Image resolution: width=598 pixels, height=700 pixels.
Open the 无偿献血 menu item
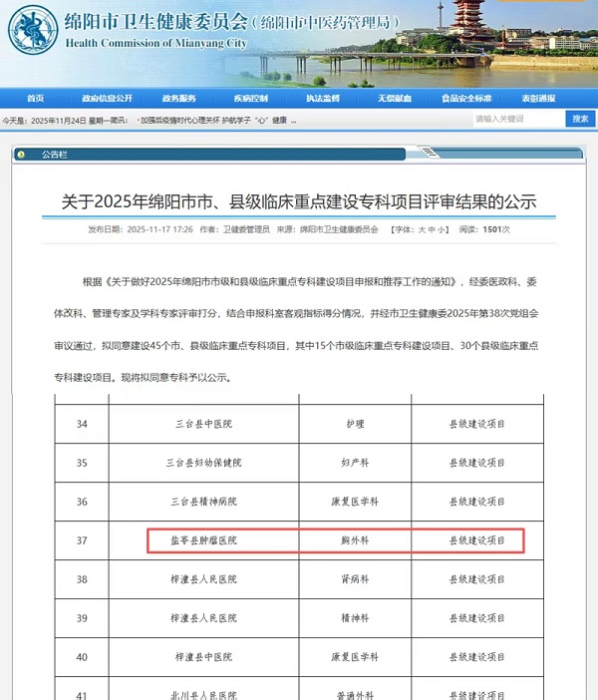point(395,98)
